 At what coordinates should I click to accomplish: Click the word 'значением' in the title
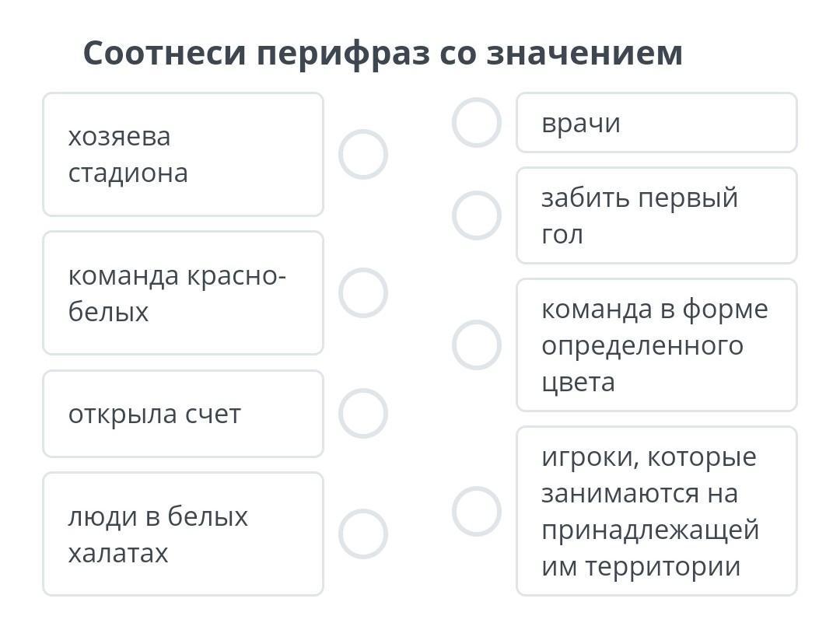(x=585, y=53)
